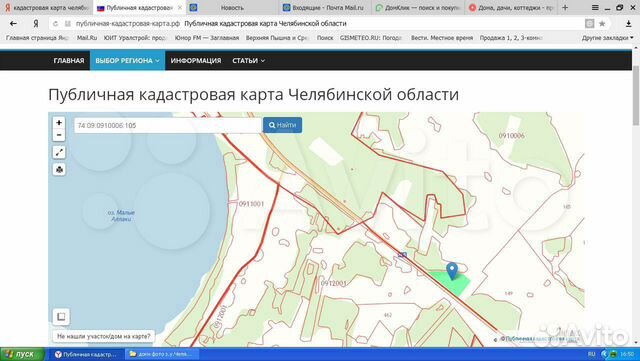This screenshot has width=640, height=361.
Task: Switch to the Новость tab
Action: pos(232,7)
